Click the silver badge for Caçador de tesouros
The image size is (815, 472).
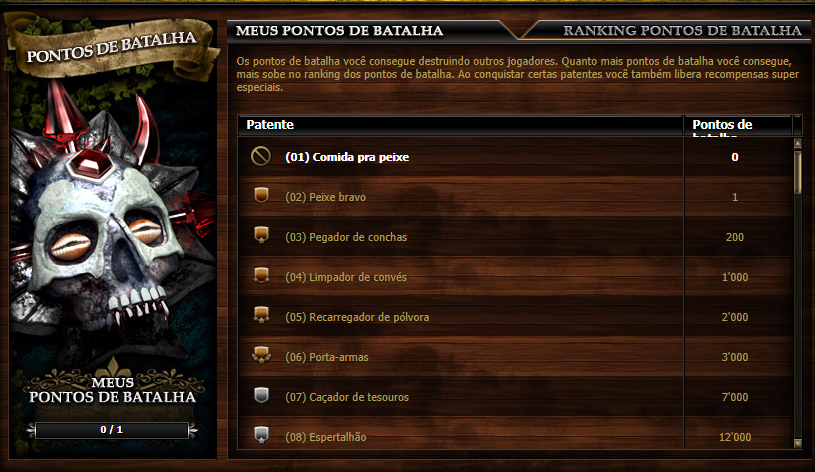[261, 396]
